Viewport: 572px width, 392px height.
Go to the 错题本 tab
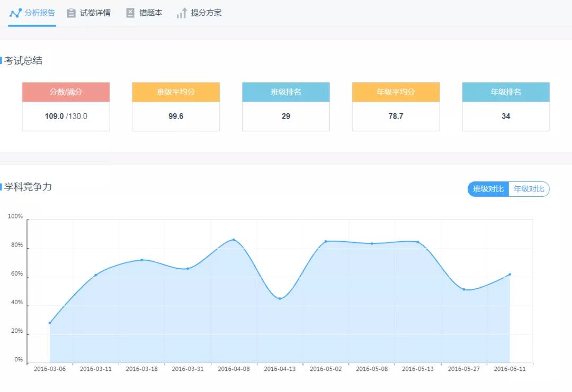(151, 13)
